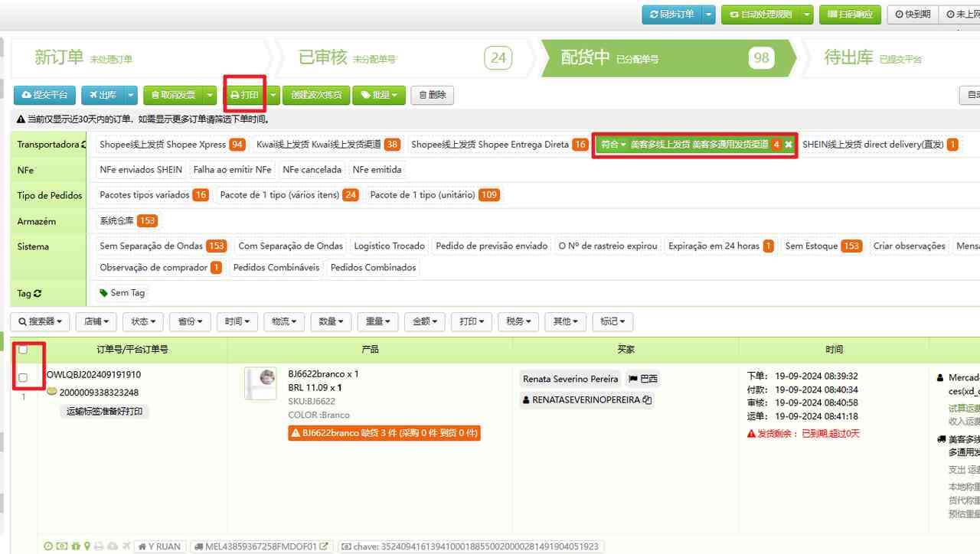The image size is (980, 554).
Task: Click the cloud icon in the bottom icon row
Action: (x=113, y=546)
